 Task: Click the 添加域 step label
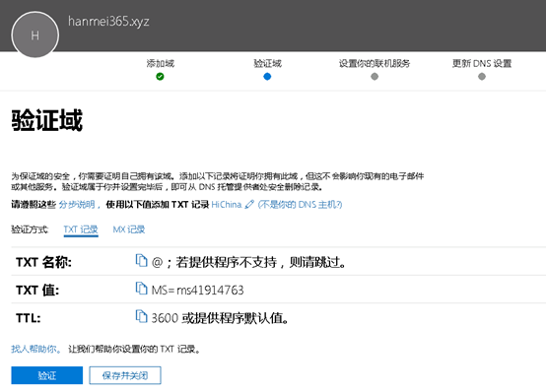click(161, 63)
